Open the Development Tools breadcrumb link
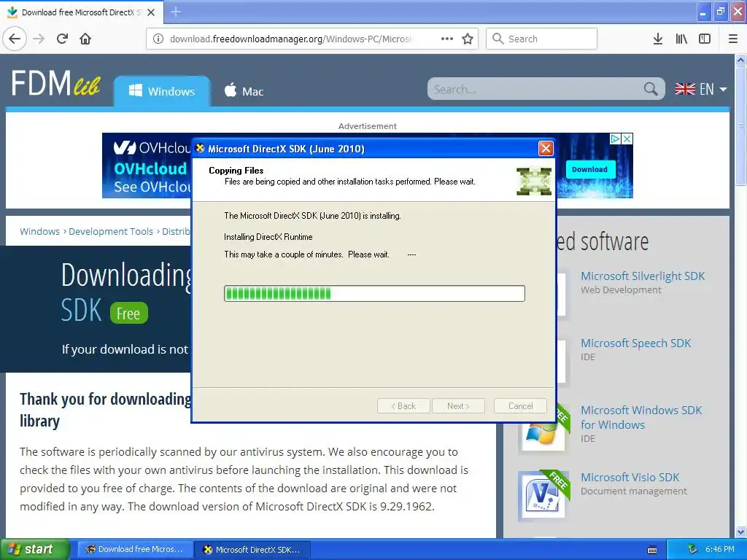 tap(111, 231)
